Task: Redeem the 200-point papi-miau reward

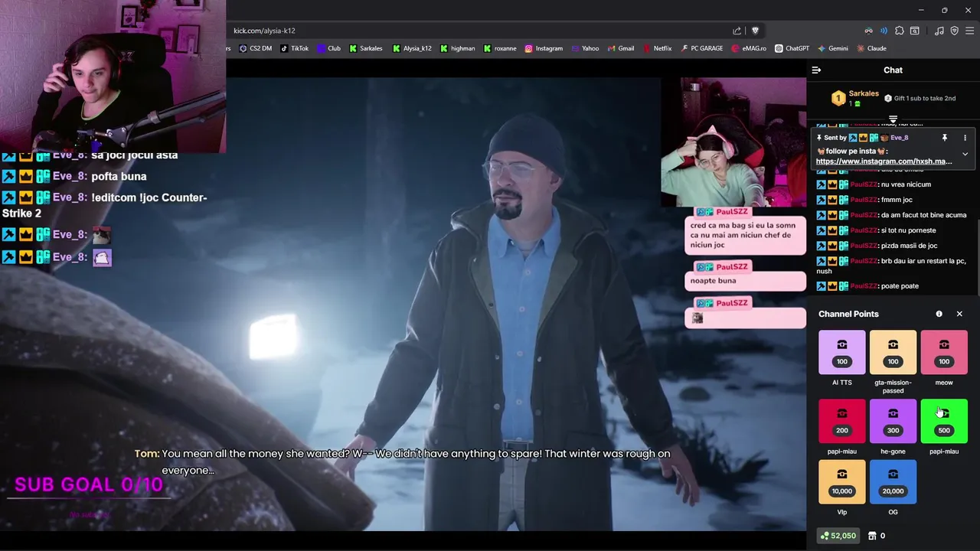Action: point(842,421)
